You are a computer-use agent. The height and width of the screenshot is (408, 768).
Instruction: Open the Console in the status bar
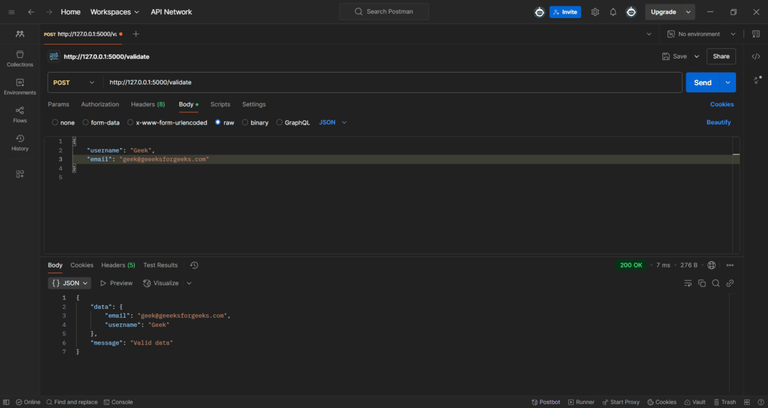[118, 402]
